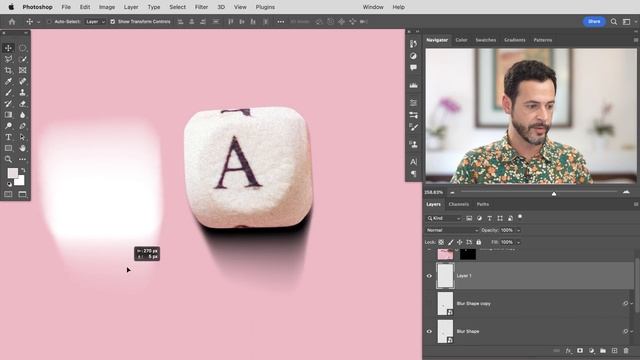Open the Window menu
The image size is (640, 360).
point(373,7)
